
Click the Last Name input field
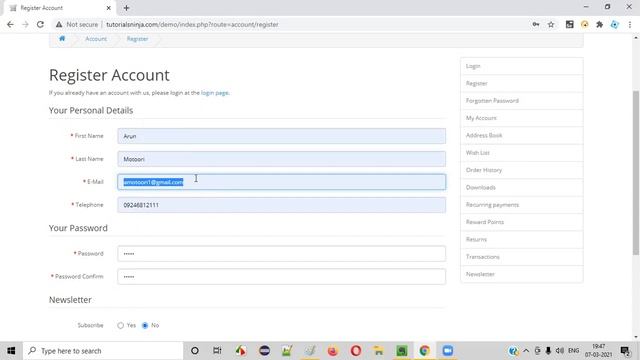click(282, 159)
